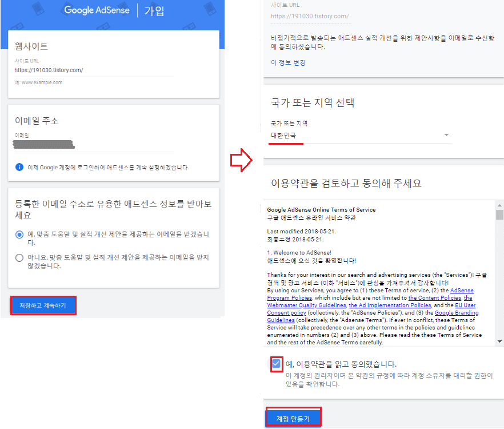Click the site URL field showing https://191030.tistory.com/

point(94,70)
